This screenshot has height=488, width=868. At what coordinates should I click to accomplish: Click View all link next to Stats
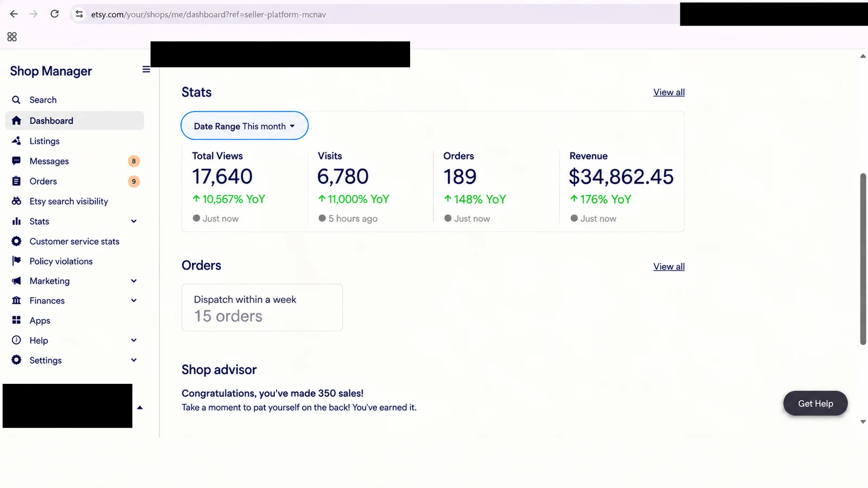pos(669,92)
